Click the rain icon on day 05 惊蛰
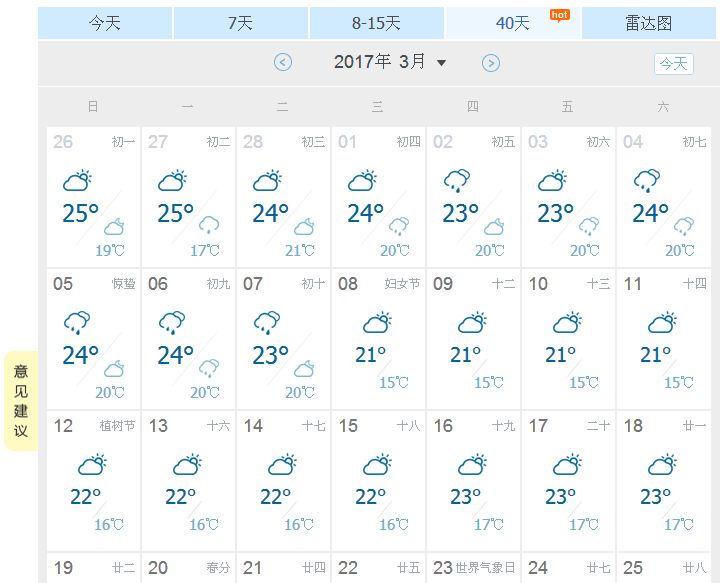Viewport: 724px width, 583px height. click(77, 322)
